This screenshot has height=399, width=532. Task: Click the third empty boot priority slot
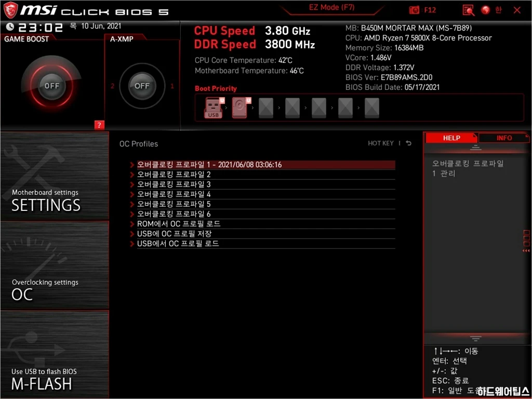tap(319, 108)
